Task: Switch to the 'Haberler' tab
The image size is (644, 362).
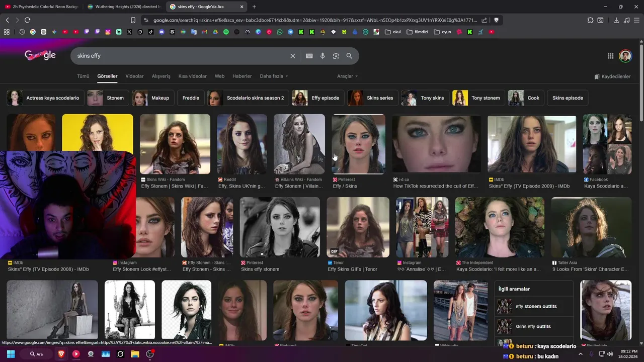Action: click(242, 76)
